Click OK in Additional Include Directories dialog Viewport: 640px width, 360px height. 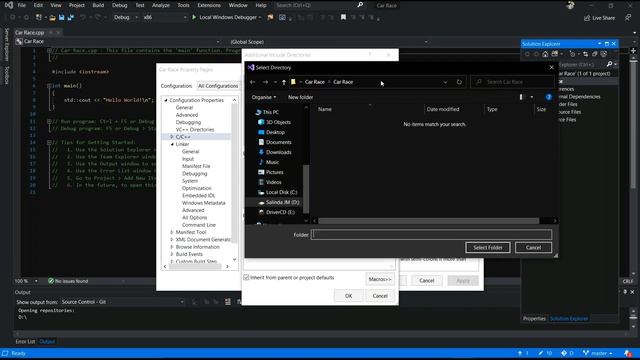tap(348, 296)
